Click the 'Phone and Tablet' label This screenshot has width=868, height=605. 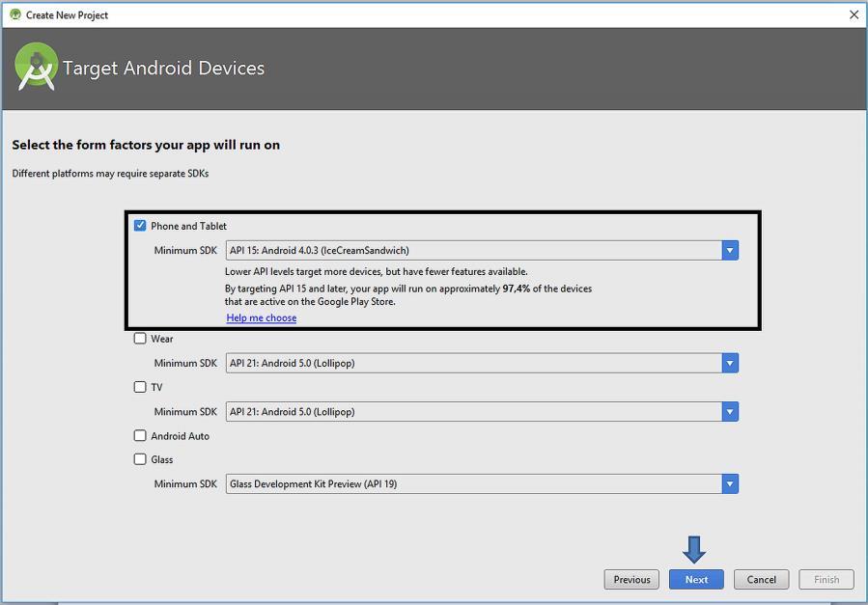pyautogui.click(x=189, y=226)
